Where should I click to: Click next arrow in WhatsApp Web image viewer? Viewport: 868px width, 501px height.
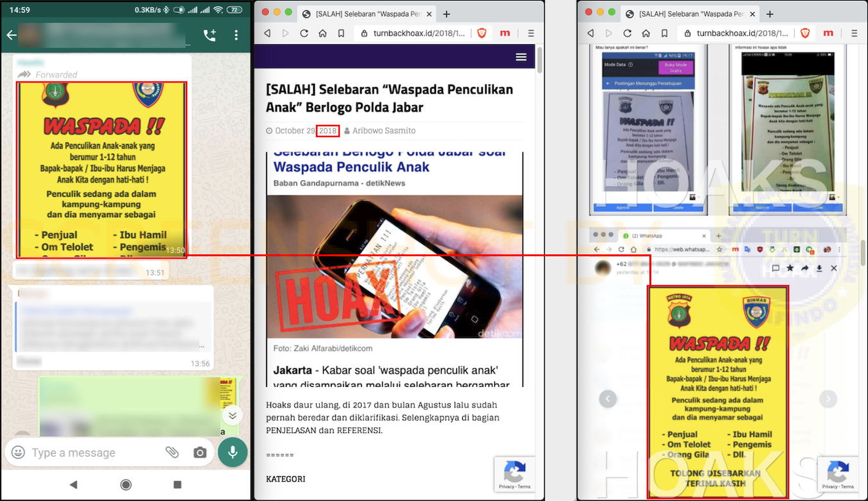[828, 398]
